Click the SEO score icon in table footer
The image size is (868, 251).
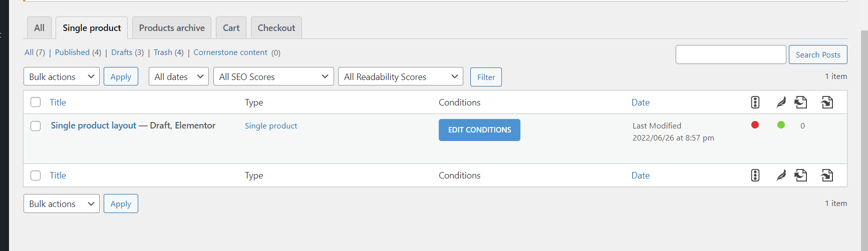(755, 175)
